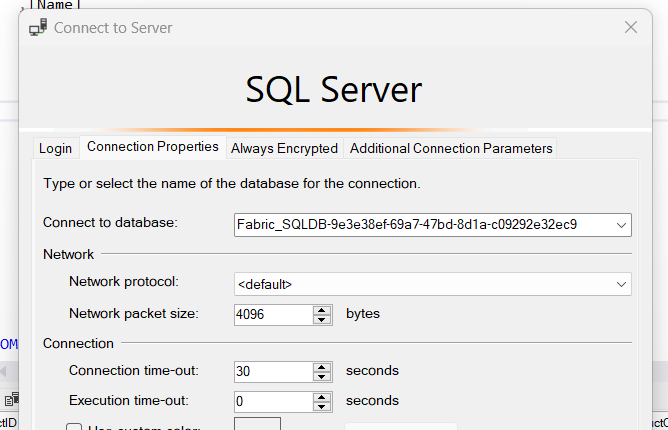Click the Execution time-out value field
Image resolution: width=668 pixels, height=430 pixels.
(x=273, y=401)
